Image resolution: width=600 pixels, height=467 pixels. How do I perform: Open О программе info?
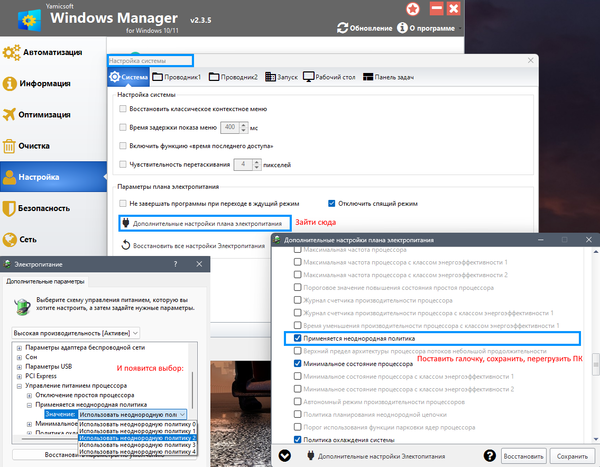tap(426, 28)
